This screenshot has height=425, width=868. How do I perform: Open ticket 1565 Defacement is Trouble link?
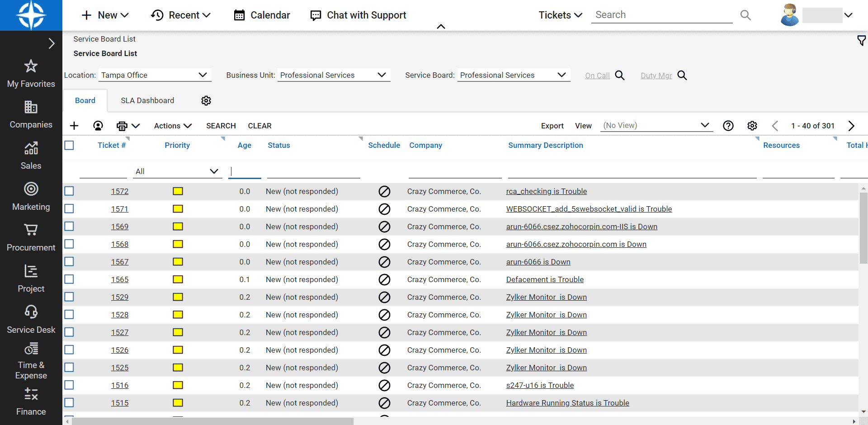click(545, 279)
